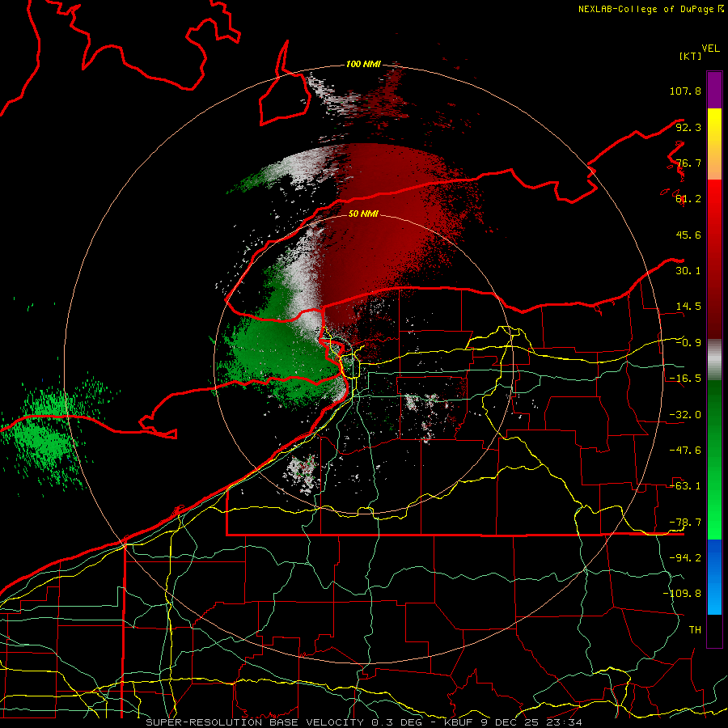Viewport: 728px width, 728px height.
Task: Click the 14.5 legend value
Action: point(688,307)
